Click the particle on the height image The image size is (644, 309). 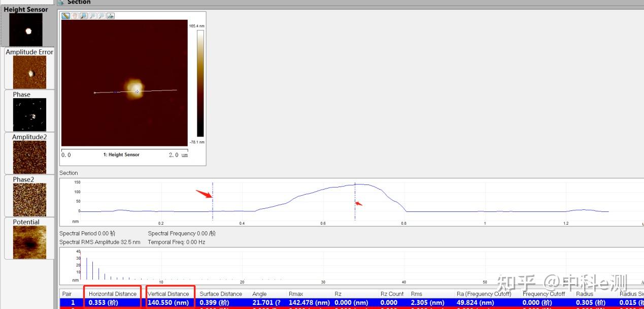135,88
